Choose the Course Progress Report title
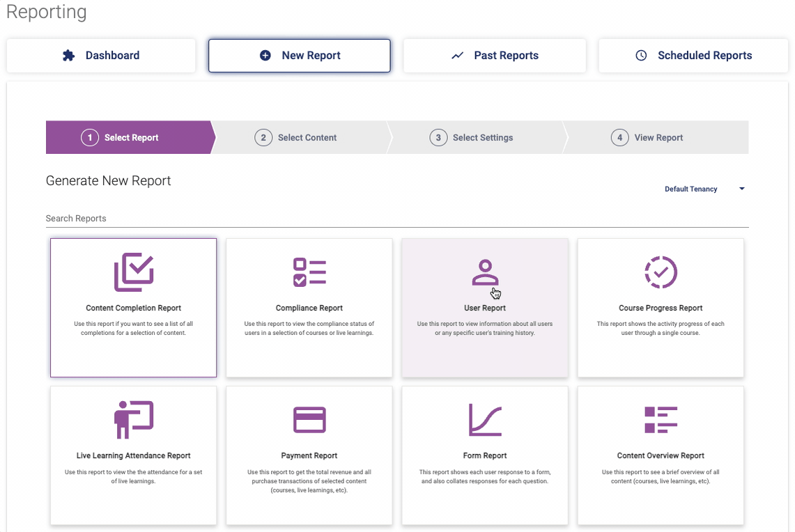This screenshot has height=532, width=795. [x=661, y=308]
